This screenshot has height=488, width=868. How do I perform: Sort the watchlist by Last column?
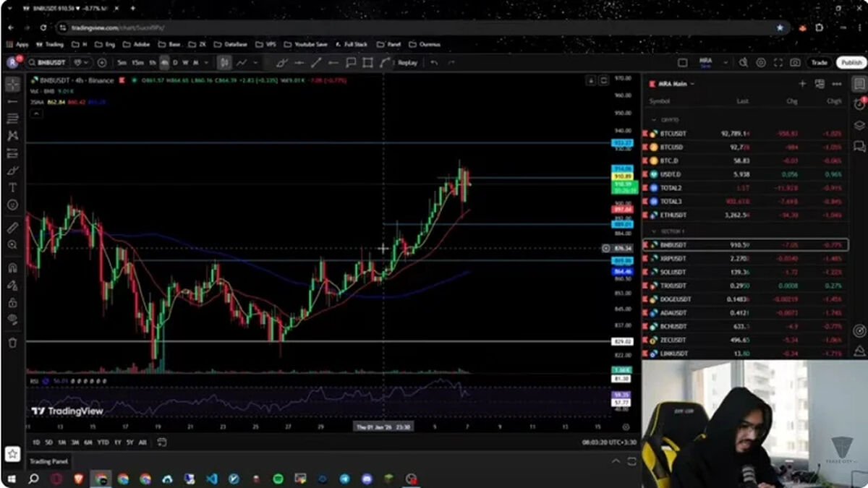742,101
